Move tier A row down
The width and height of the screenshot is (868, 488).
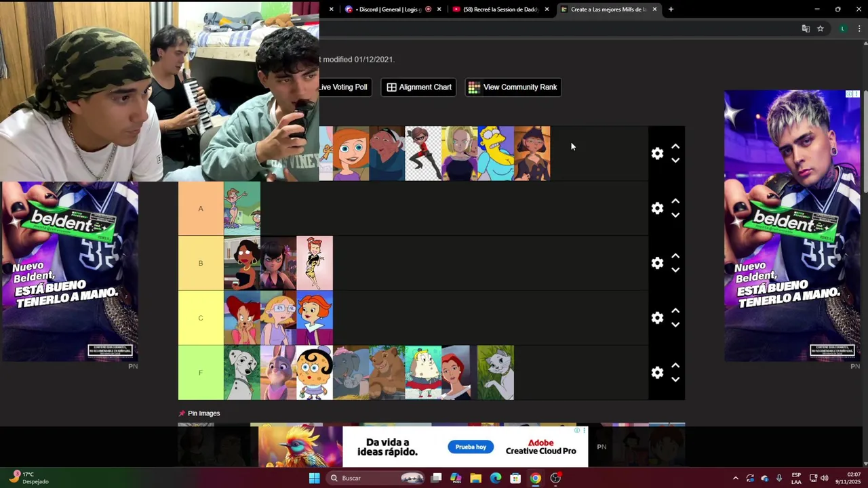[675, 216]
